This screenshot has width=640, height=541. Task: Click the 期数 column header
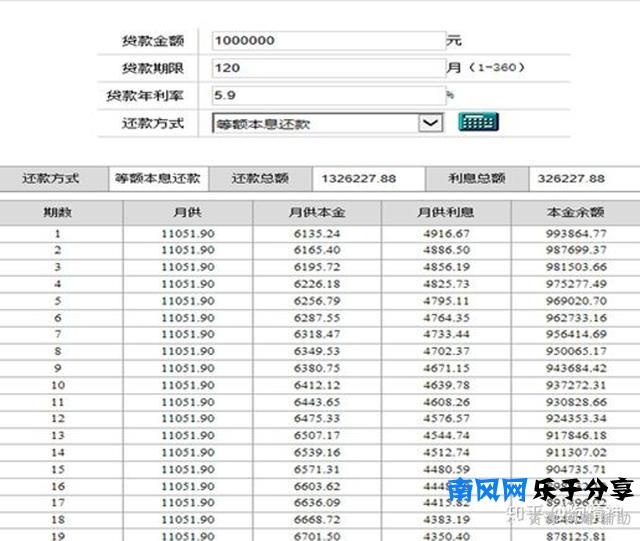click(x=58, y=212)
